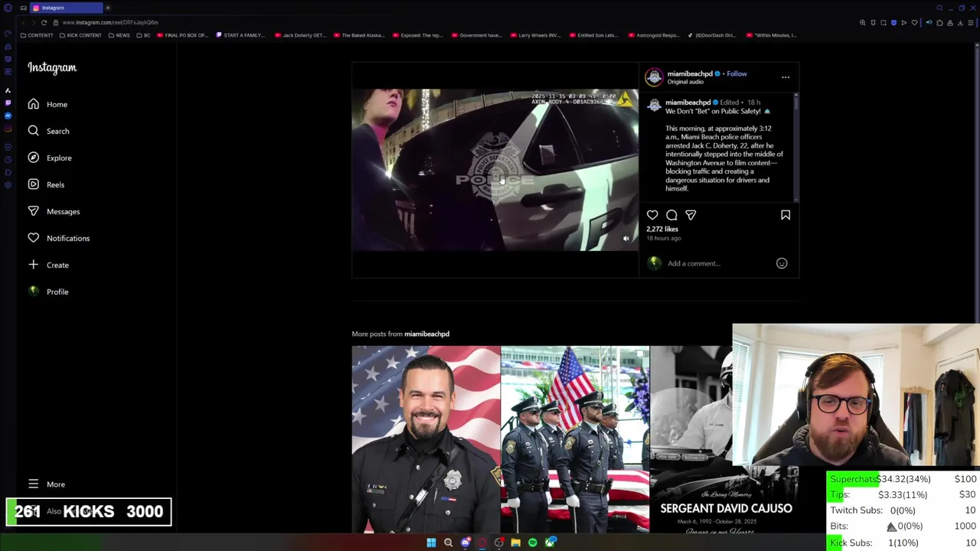The height and width of the screenshot is (551, 980).
Task: Open browser zoom magnifier icon
Action: [863, 23]
